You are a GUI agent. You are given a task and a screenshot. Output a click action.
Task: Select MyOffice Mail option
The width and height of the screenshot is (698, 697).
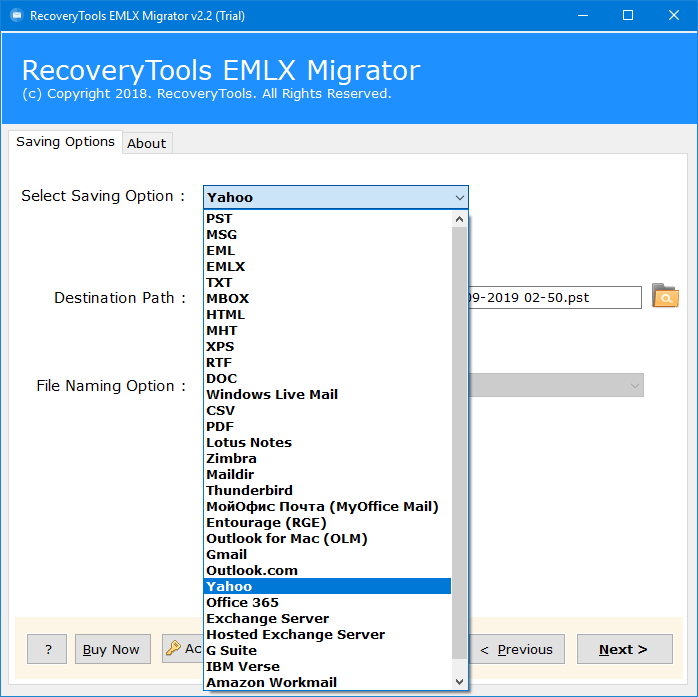click(x=327, y=507)
